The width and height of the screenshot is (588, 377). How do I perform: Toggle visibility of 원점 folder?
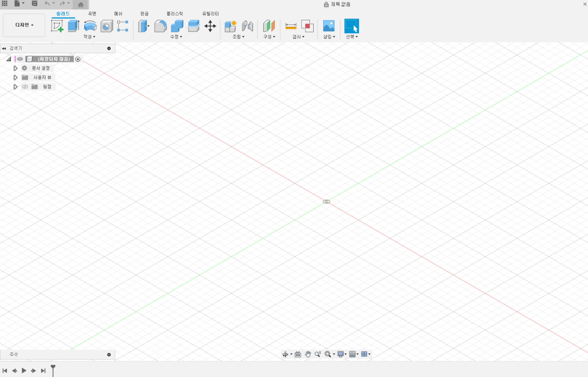[25, 87]
